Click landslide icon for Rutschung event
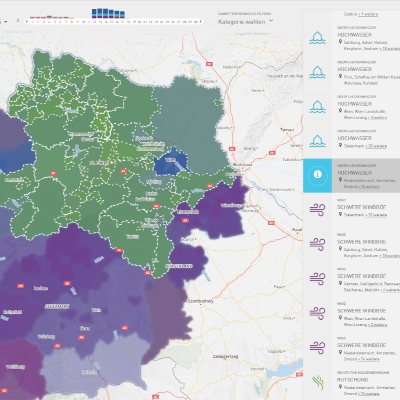This screenshot has height=400, width=400. pyautogui.click(x=318, y=382)
